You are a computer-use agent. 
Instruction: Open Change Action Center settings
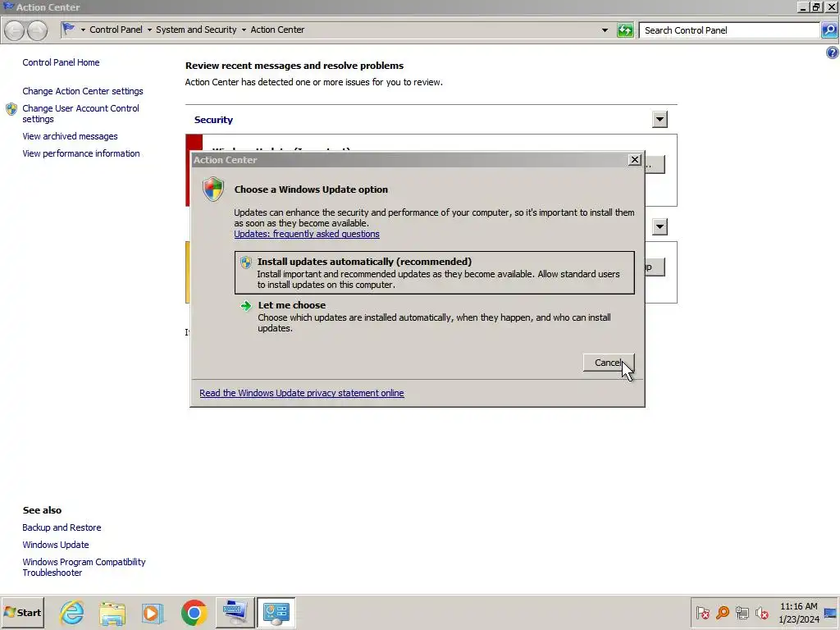click(x=83, y=91)
